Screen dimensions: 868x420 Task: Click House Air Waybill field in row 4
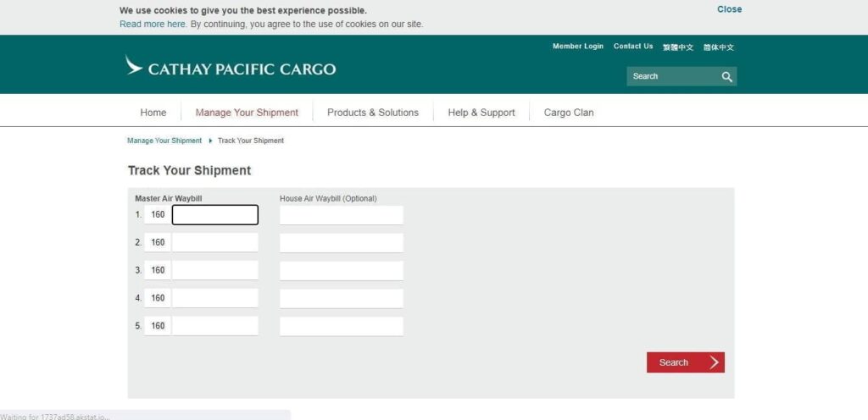(x=342, y=298)
